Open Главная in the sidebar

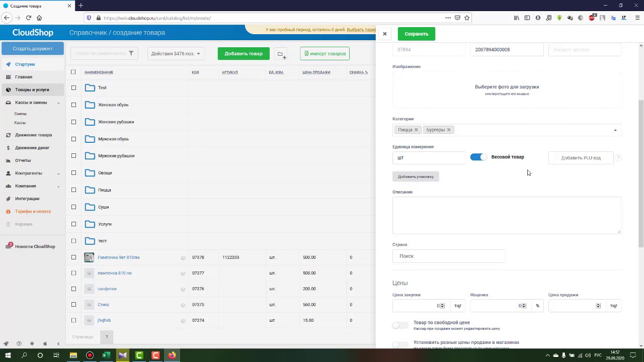[x=24, y=77]
